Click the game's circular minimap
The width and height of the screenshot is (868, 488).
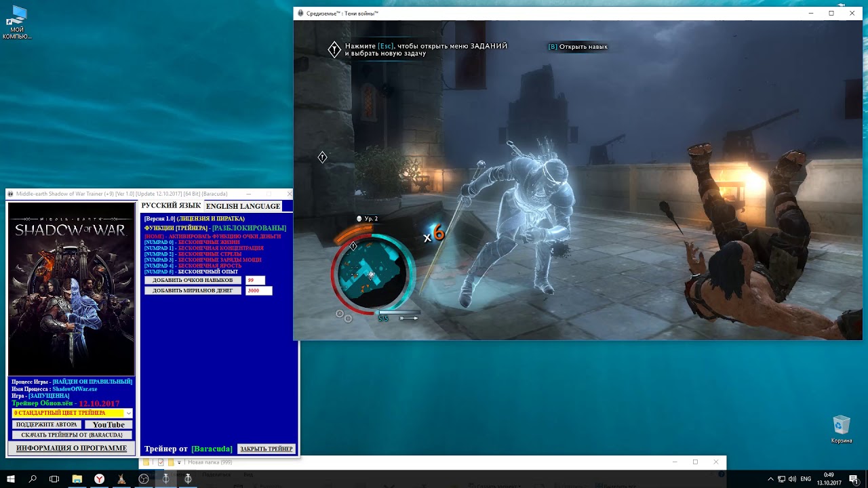[372, 273]
